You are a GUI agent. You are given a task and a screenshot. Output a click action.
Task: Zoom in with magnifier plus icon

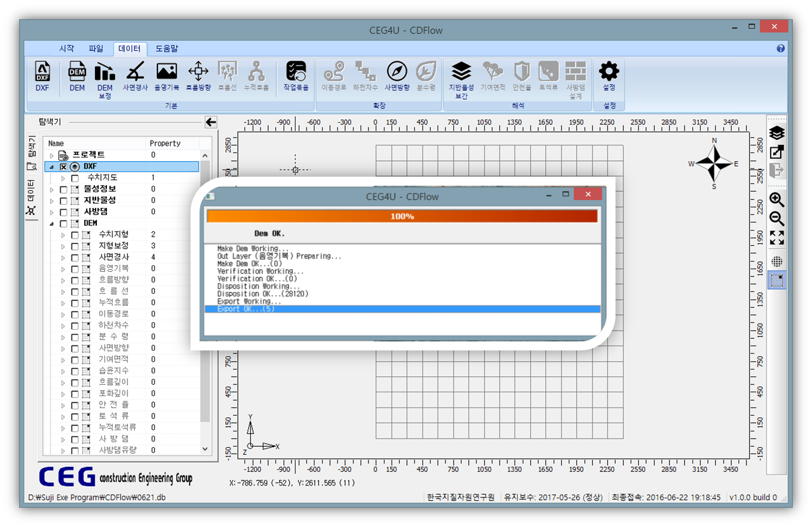(777, 200)
